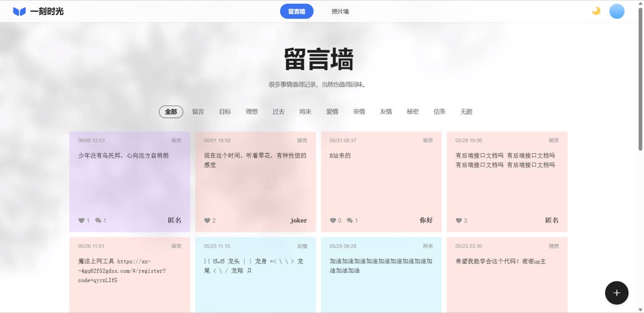Viewport: 644px width, 313px height.
Task: Filter messages by 过去 category
Action: [278, 112]
